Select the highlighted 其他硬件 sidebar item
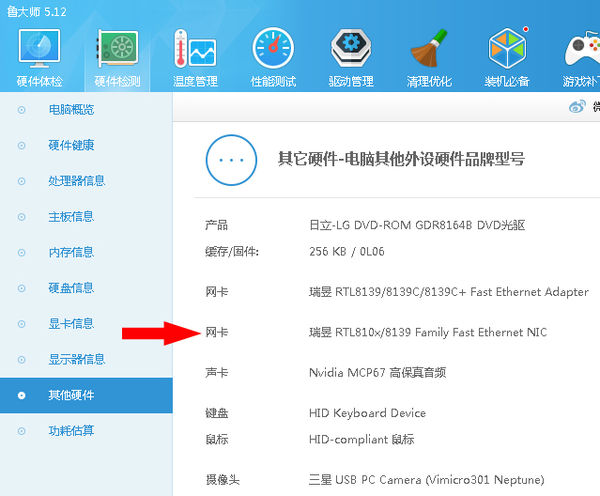 [86, 395]
